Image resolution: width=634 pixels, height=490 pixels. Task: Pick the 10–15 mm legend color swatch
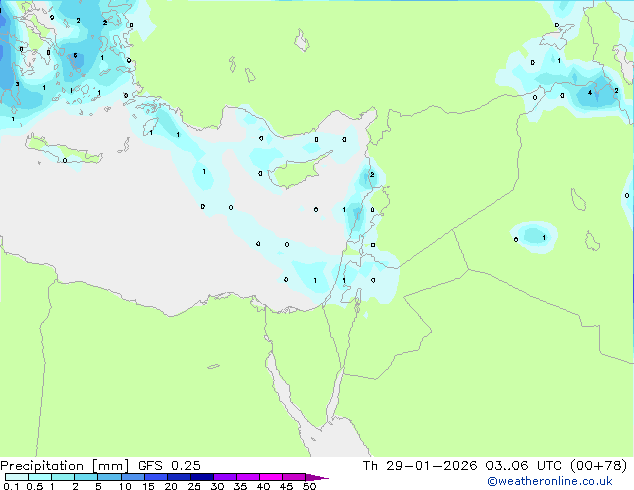tap(132, 477)
